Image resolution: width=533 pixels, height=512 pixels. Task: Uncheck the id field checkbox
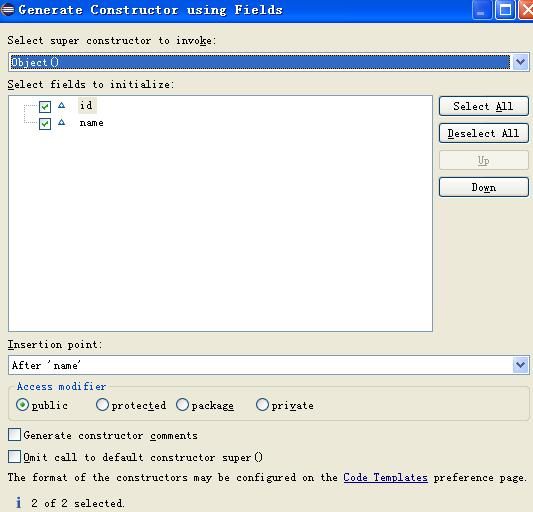(x=45, y=107)
